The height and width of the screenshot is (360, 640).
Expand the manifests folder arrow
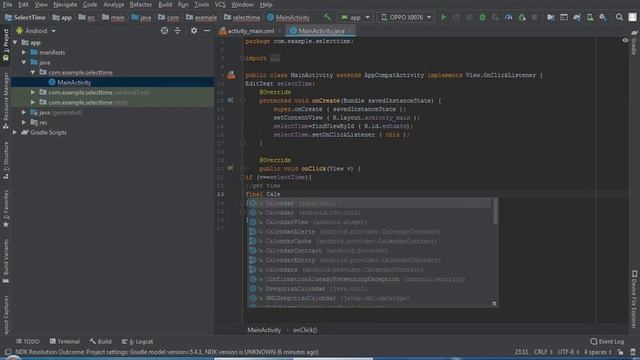24,52
